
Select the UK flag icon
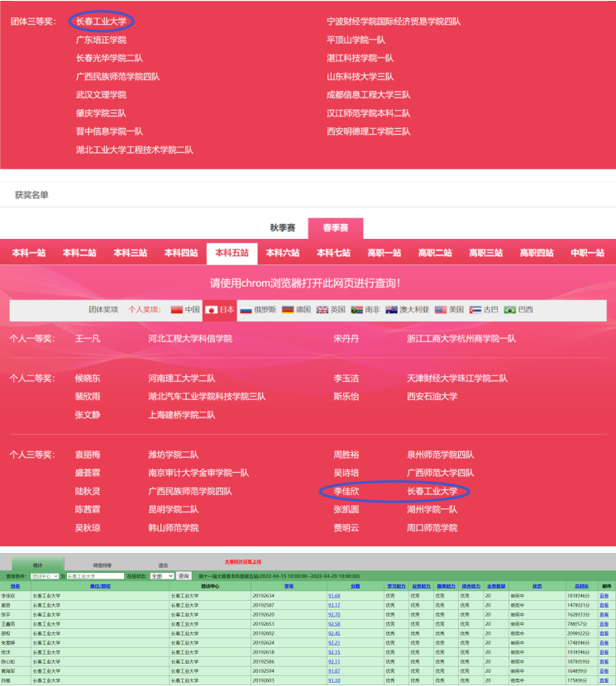[322, 310]
